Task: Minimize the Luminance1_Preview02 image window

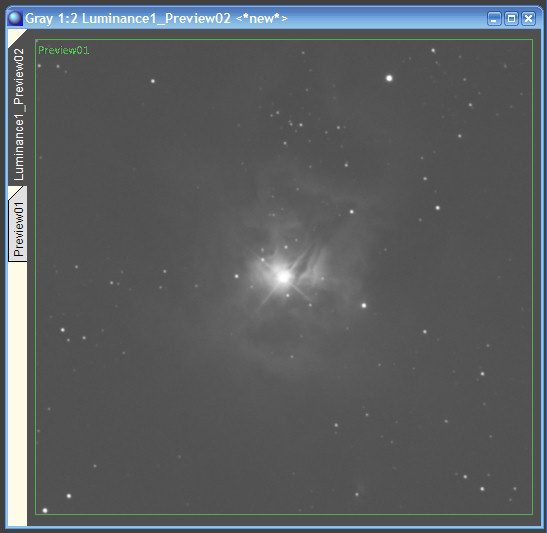Action: pyautogui.click(x=494, y=18)
